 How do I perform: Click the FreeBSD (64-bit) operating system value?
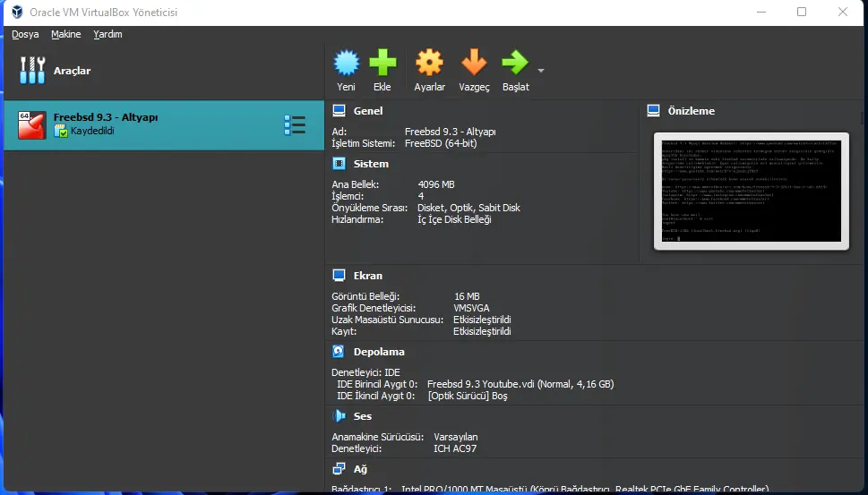point(441,143)
